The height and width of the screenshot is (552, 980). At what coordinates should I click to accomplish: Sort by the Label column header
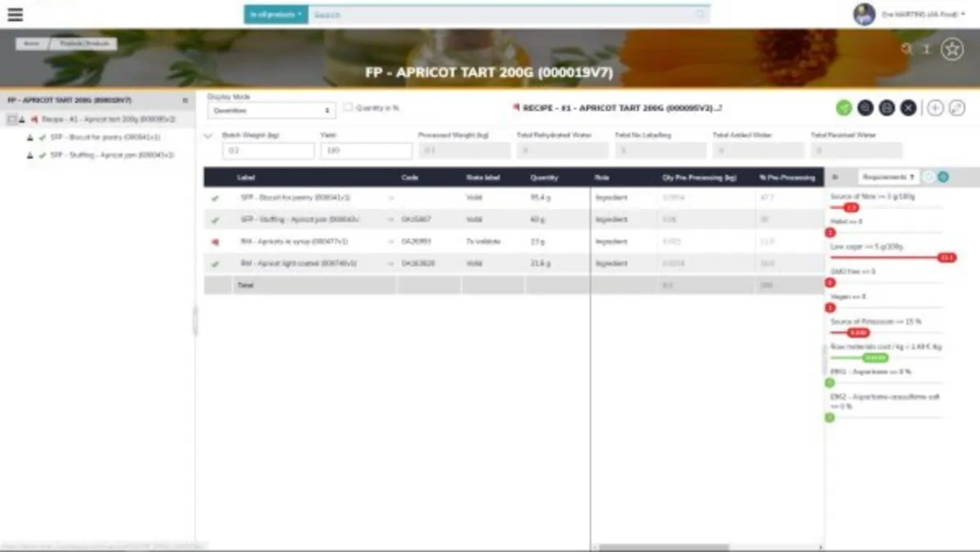(245, 177)
